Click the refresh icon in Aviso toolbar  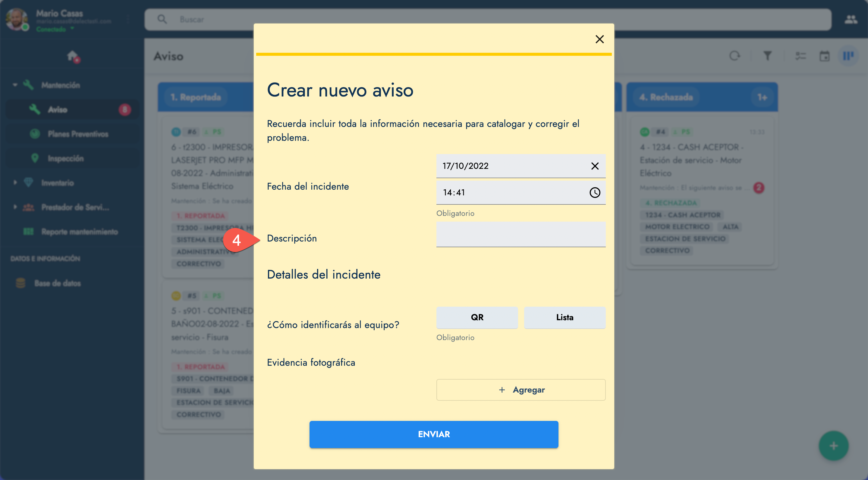click(x=734, y=55)
